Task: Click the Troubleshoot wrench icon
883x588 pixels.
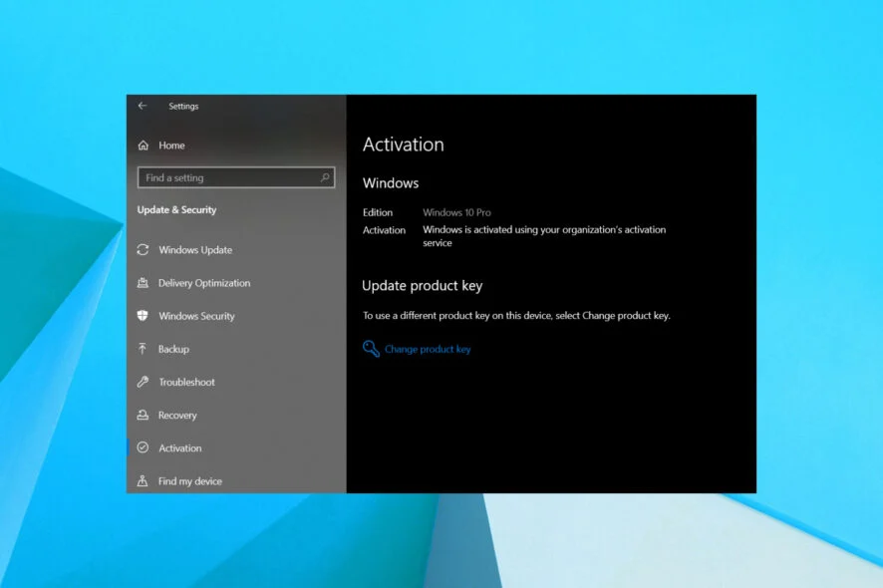Action: [x=144, y=382]
